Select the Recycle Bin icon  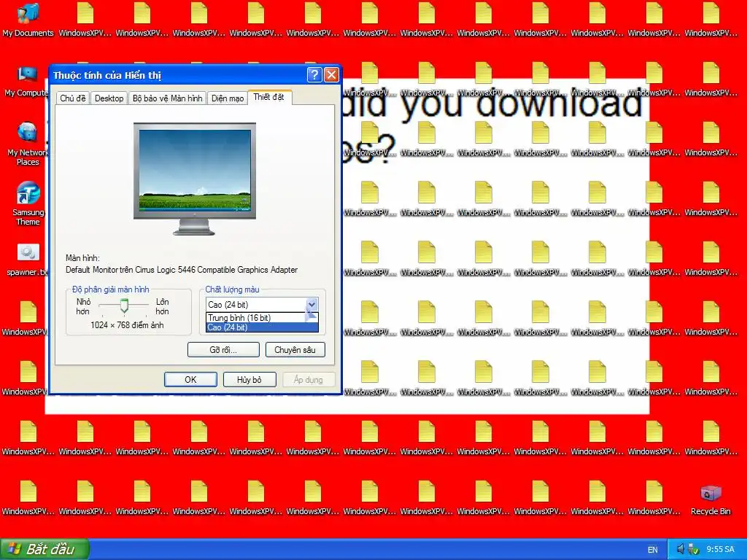(x=711, y=500)
